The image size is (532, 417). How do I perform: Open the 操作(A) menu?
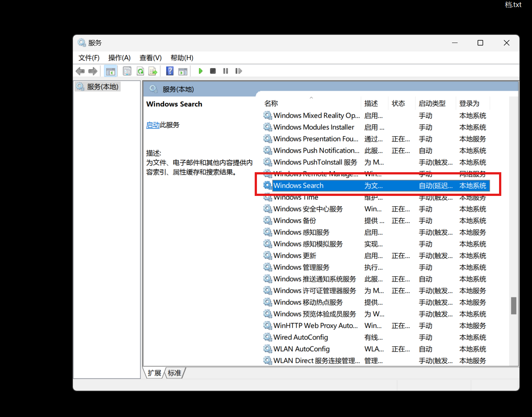pyautogui.click(x=119, y=58)
